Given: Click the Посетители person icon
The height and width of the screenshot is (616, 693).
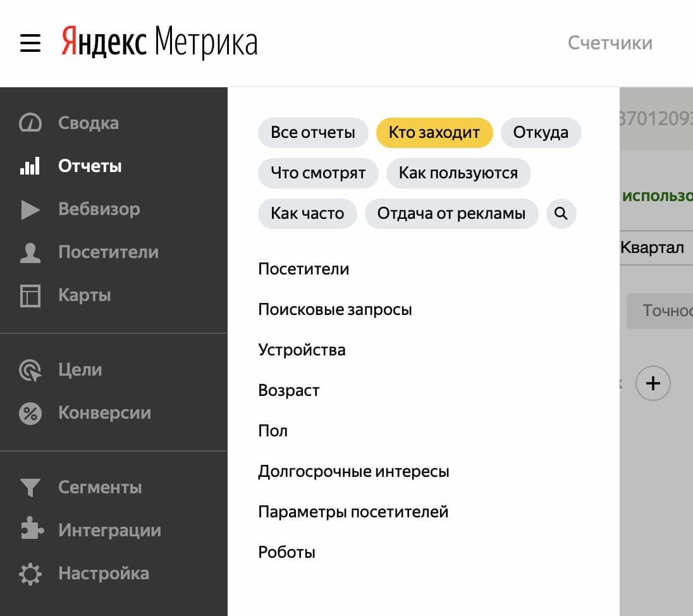Looking at the screenshot, I should [31, 252].
